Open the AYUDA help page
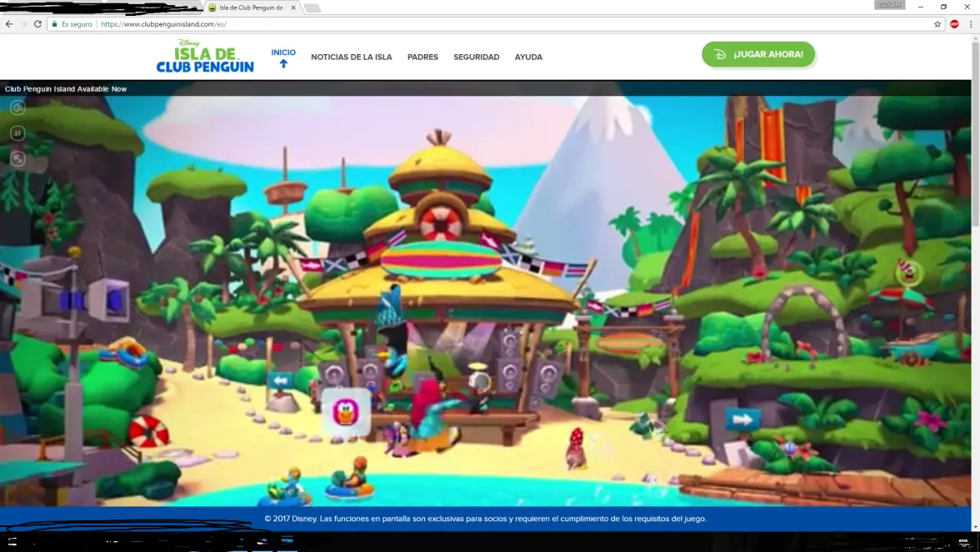Image resolution: width=980 pixels, height=552 pixels. [x=528, y=57]
